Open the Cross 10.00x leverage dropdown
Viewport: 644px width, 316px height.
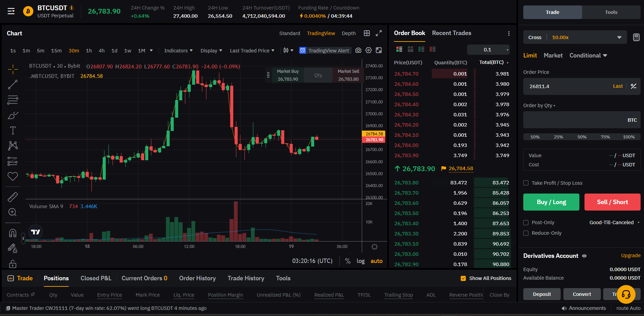click(575, 37)
